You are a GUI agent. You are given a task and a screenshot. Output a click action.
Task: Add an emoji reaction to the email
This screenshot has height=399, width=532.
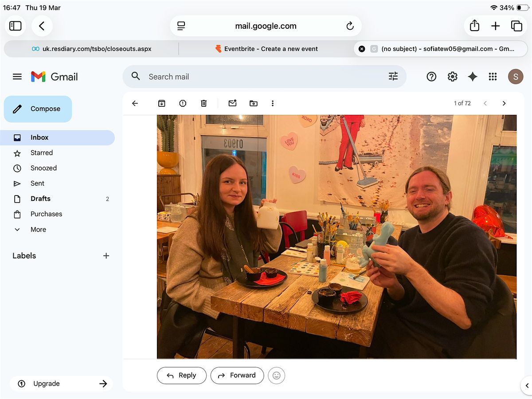tap(276, 376)
